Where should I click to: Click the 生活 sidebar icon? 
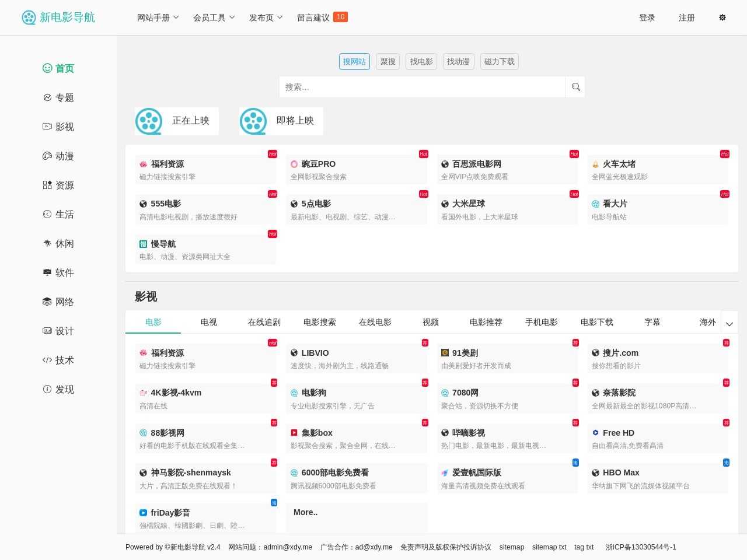[47, 214]
